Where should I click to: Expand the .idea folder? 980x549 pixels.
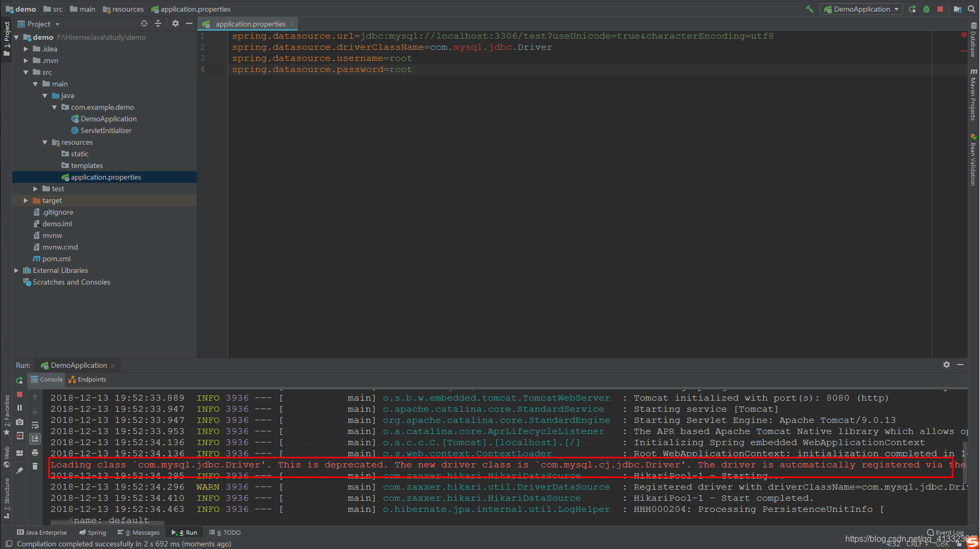click(26, 49)
